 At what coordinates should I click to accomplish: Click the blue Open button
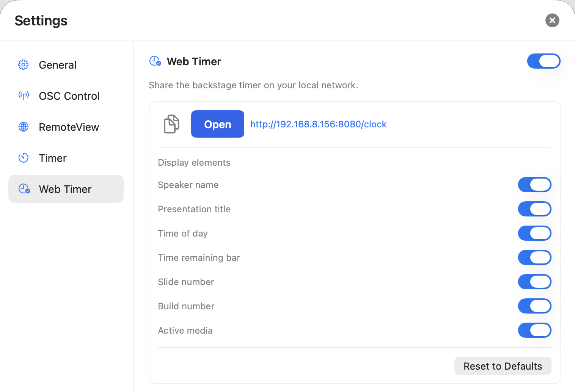[x=218, y=124]
